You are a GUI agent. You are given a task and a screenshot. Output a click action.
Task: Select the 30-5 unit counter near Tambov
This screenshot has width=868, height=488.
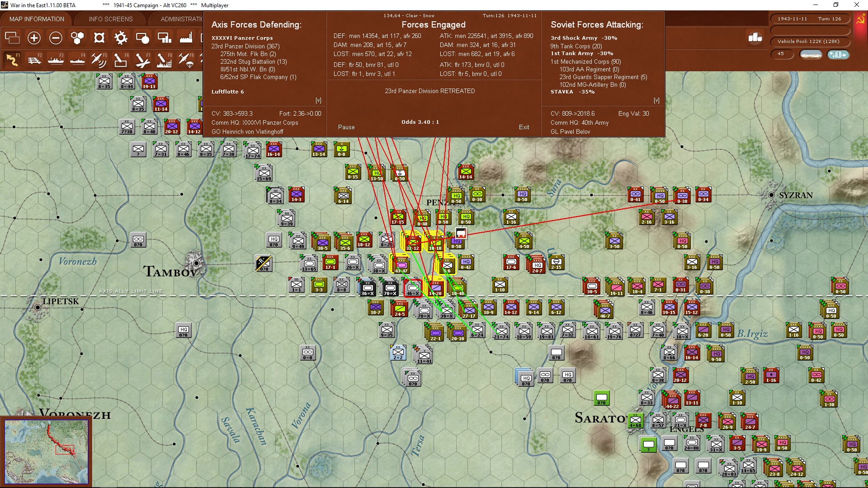coord(321,242)
